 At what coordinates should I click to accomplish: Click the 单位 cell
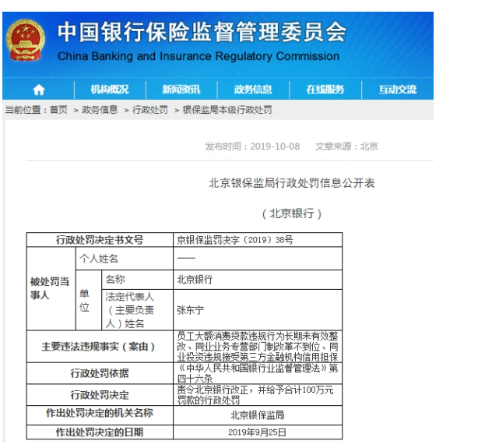89,300
